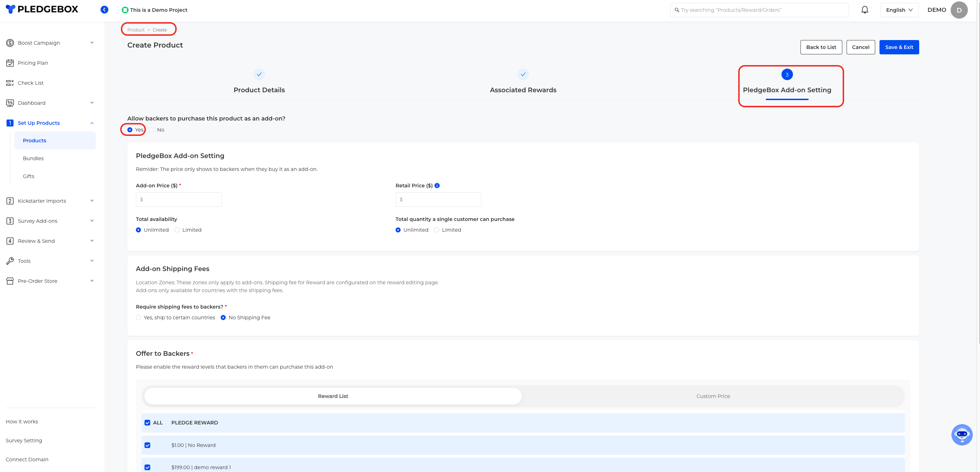Uncheck the $199.00 demo reward 1 checkbox
Screen dimensions: 980x472
pos(147,467)
